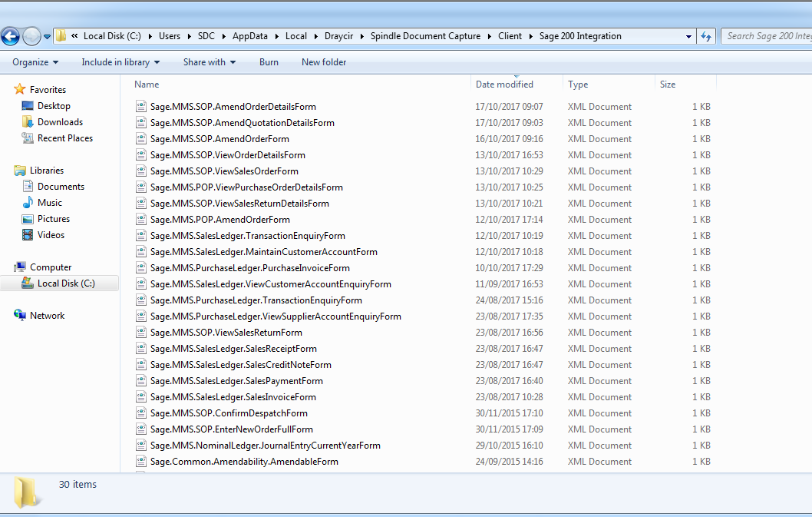Expand the arrow after Draycir breadcrumb
The width and height of the screenshot is (812, 517).
[x=362, y=36]
